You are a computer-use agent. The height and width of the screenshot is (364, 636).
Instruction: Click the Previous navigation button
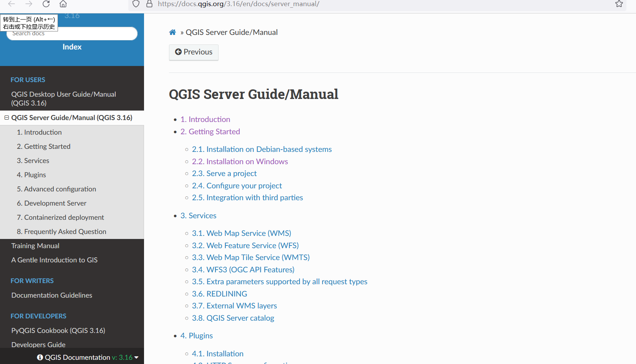point(194,52)
